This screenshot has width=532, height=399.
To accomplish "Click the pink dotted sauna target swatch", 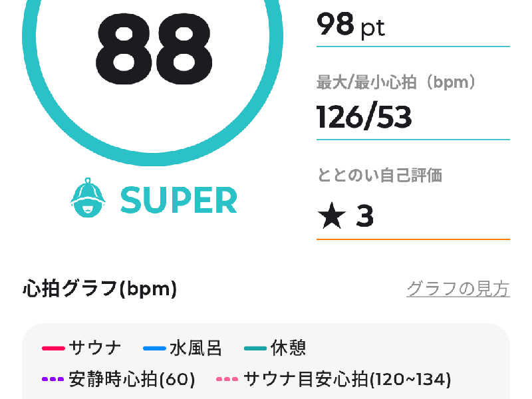I will pyautogui.click(x=227, y=380).
